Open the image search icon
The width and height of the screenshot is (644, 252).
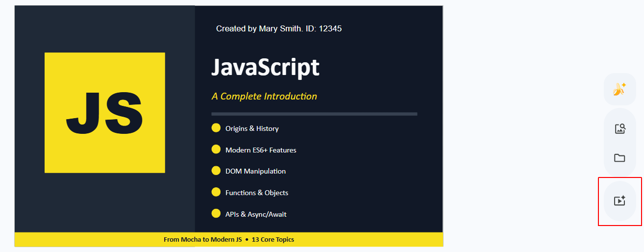[619, 129]
